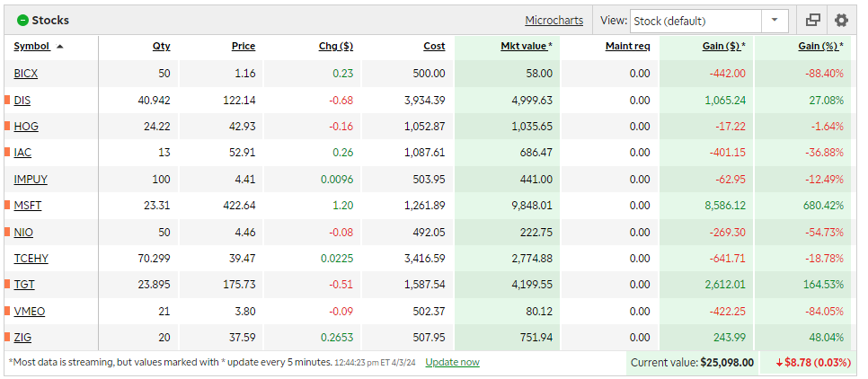Click the ZIG change value 0.2653
The width and height of the screenshot is (868, 379).
click(338, 337)
